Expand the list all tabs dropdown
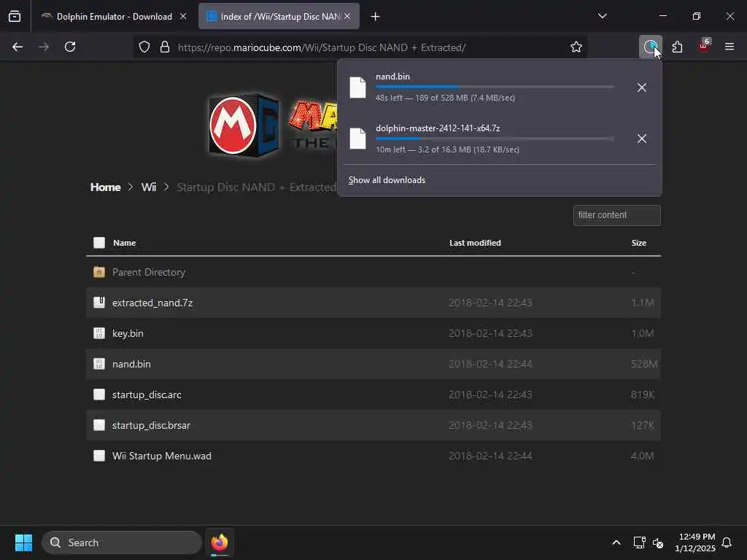The width and height of the screenshot is (747, 560). pos(602,16)
